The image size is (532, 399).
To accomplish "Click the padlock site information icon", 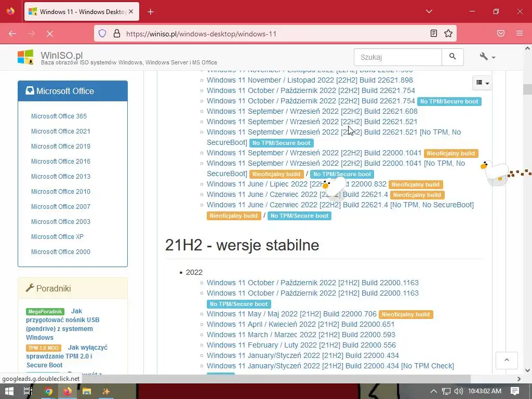I will 117,34.
